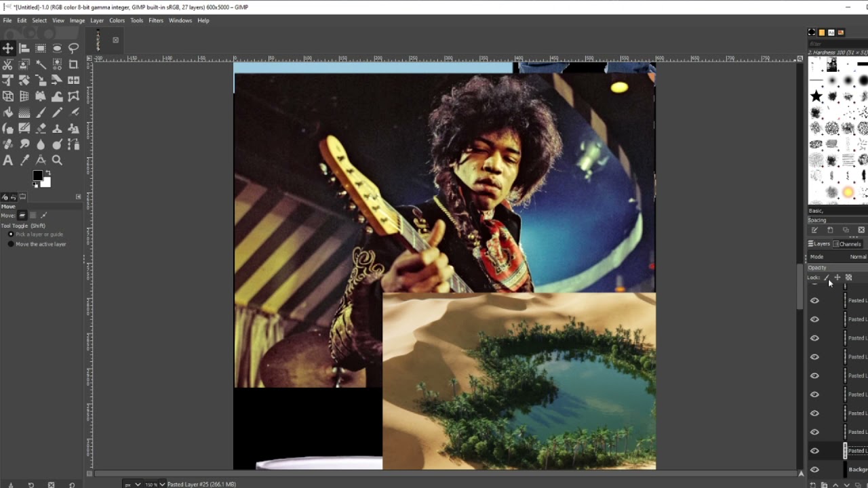Set Move mode to selection icon

[x=33, y=216]
